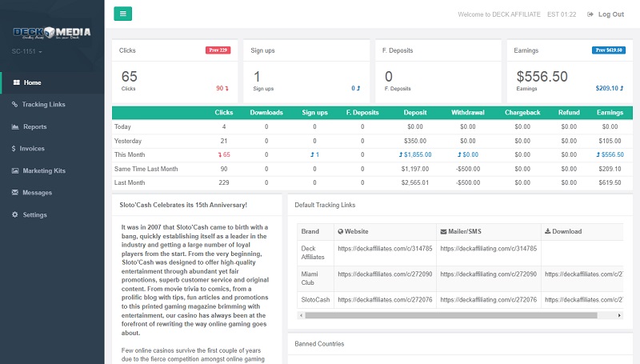Click Same Time Last Month row label
640x364 pixels.
point(146,169)
